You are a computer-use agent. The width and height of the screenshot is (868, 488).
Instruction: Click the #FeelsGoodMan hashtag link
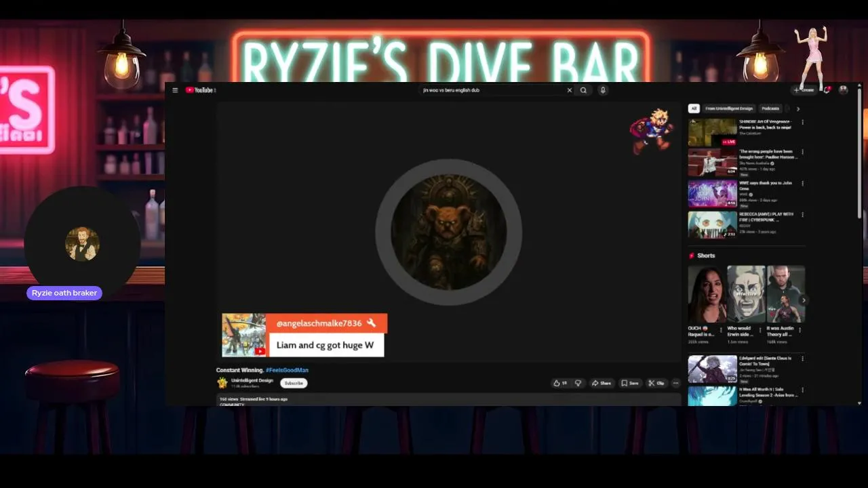point(287,370)
